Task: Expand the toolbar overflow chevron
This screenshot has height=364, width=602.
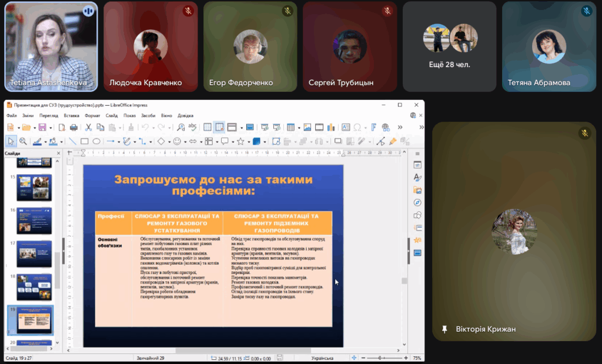Action: click(x=400, y=127)
